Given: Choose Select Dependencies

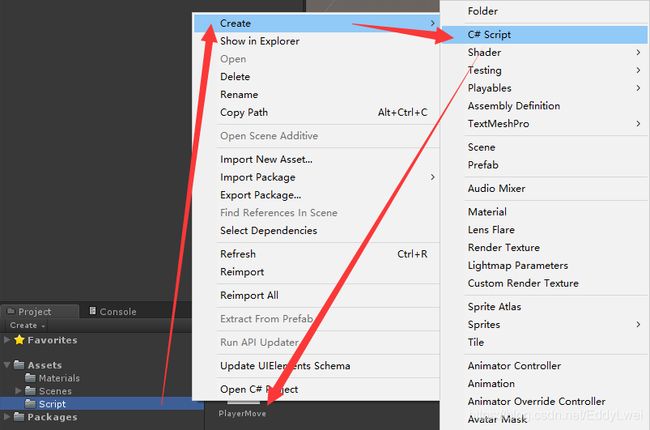Looking at the screenshot, I should pos(317,231).
